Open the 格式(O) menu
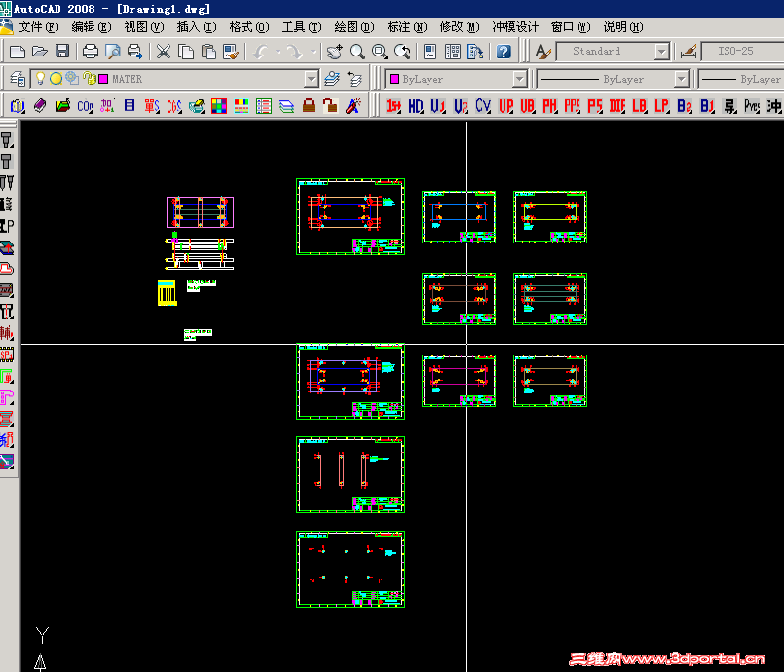 (249, 27)
